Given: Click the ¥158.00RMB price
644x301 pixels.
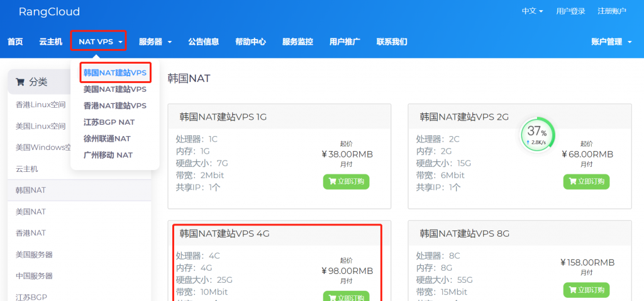Looking at the screenshot, I should 587,263.
